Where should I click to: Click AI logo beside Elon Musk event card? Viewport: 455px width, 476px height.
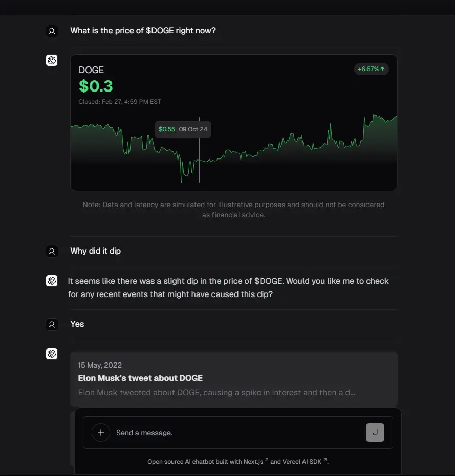52,354
